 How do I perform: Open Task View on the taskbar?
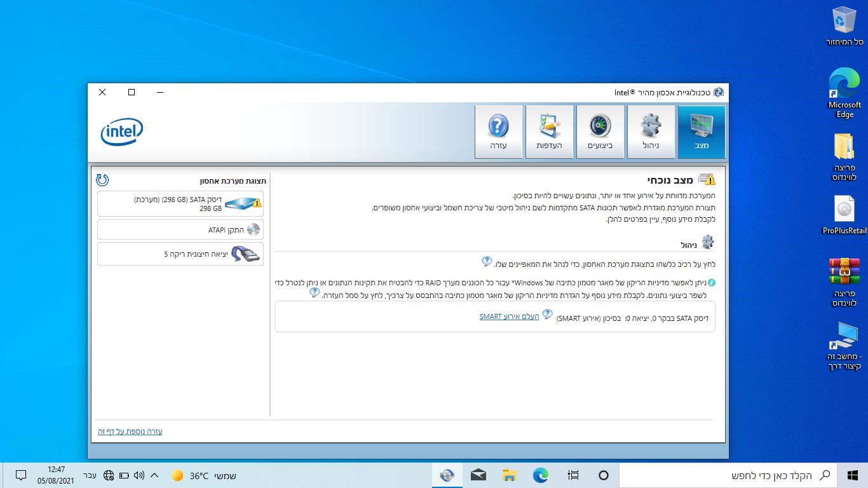[x=573, y=475]
